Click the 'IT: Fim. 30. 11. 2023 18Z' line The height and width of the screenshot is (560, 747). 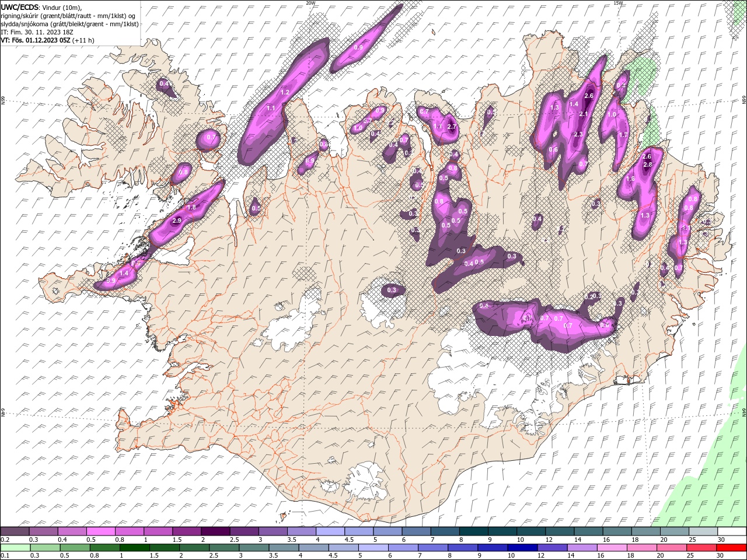(37, 32)
